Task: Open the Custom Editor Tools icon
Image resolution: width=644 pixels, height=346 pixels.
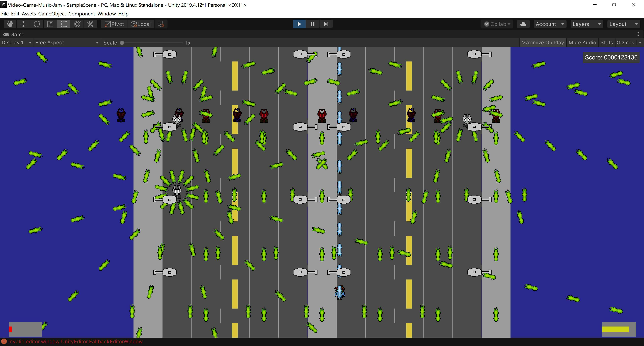Action: 90,24
